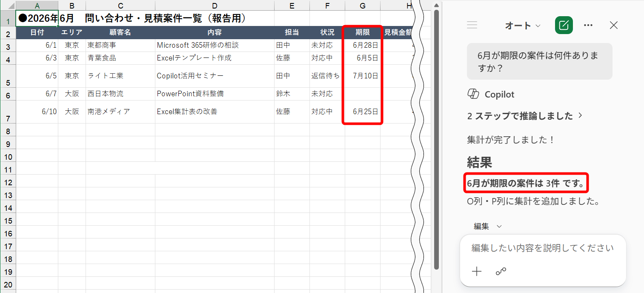Select column F header
This screenshot has height=293, width=644.
pos(327,5)
